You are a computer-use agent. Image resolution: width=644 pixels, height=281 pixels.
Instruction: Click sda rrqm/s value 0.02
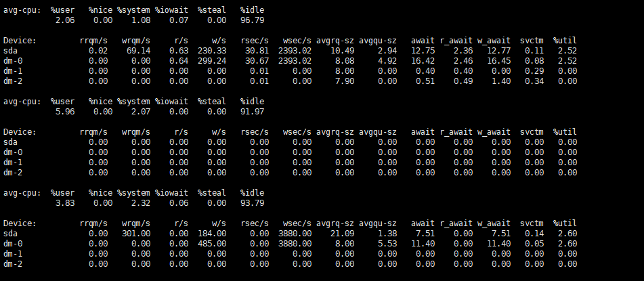98,51
